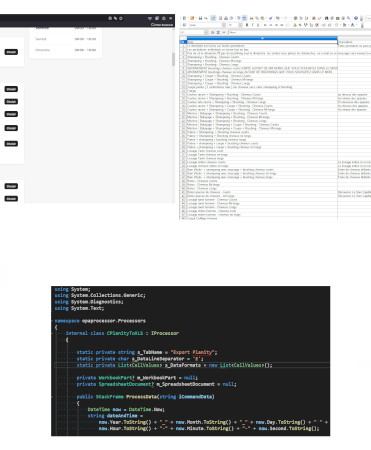Select column A header in Calc

[262, 38]
